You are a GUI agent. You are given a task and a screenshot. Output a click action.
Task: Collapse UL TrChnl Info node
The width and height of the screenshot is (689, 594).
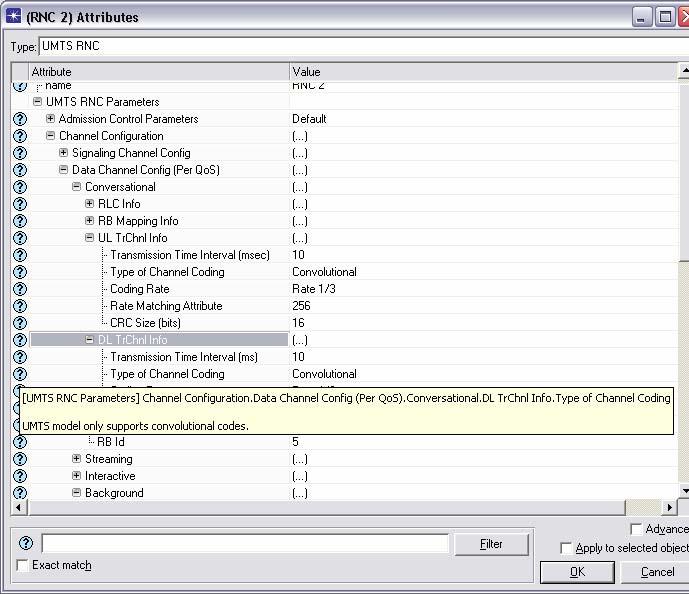tap(90, 237)
